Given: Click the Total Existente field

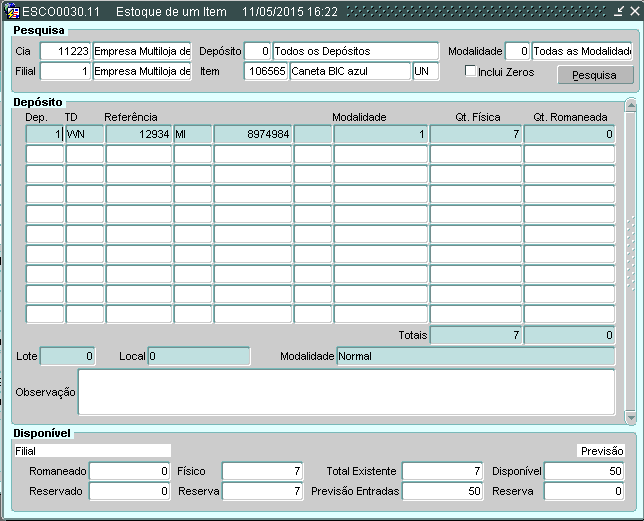Looking at the screenshot, I should click(443, 471).
